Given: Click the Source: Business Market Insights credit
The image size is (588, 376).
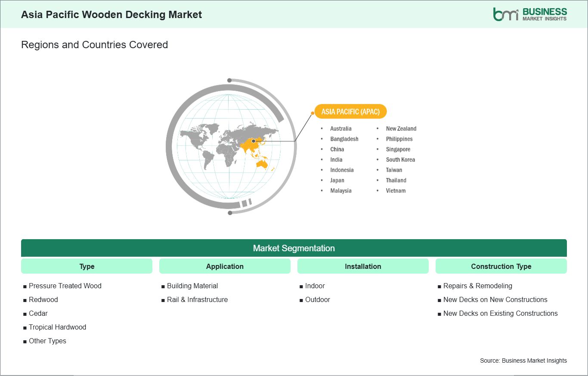Looking at the screenshot, I should 523,361.
